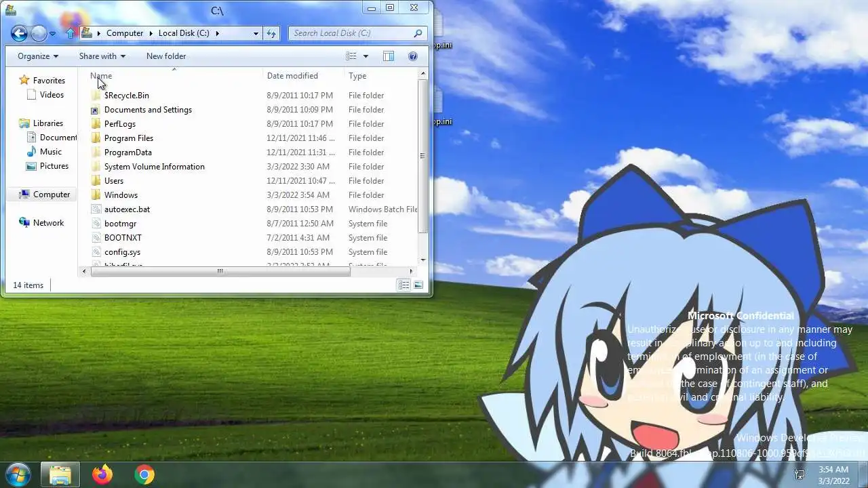
Task: Open the view options dropdown arrow
Action: tap(366, 56)
